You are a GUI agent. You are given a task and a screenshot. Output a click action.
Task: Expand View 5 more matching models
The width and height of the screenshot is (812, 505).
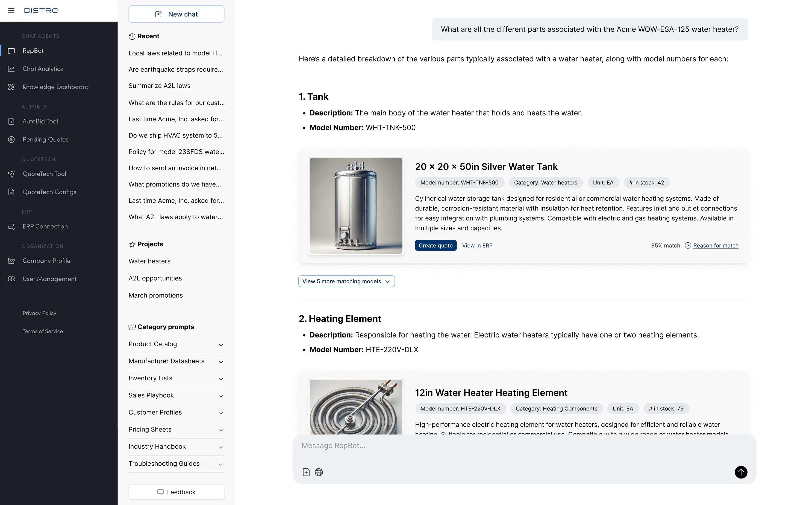pyautogui.click(x=346, y=281)
